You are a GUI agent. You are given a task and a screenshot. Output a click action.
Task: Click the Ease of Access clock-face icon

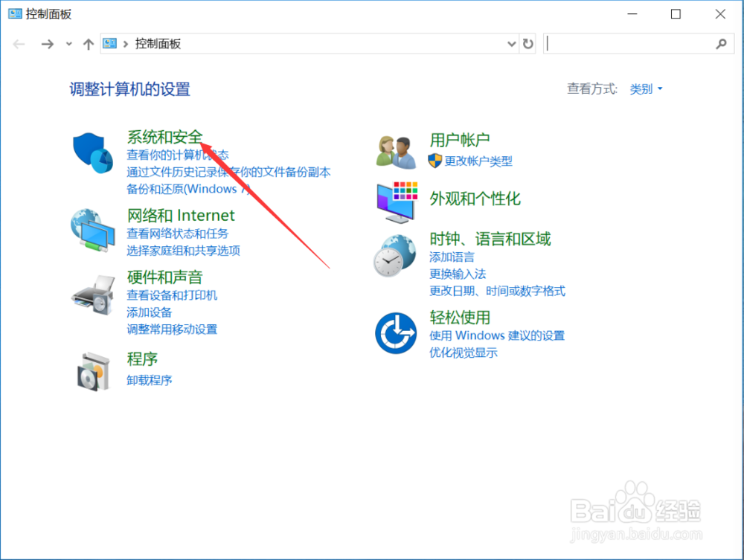395,332
